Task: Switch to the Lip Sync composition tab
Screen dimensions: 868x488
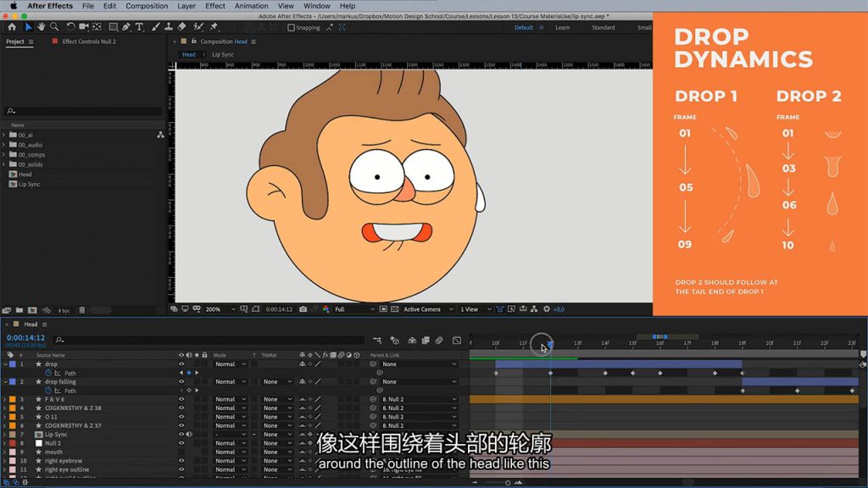Action: point(223,55)
